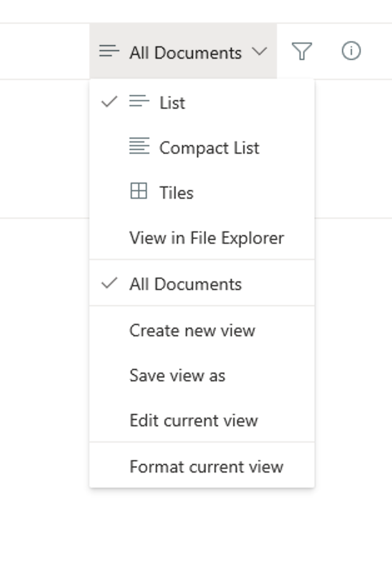
Task: Choose Edit current view
Action: (202, 420)
